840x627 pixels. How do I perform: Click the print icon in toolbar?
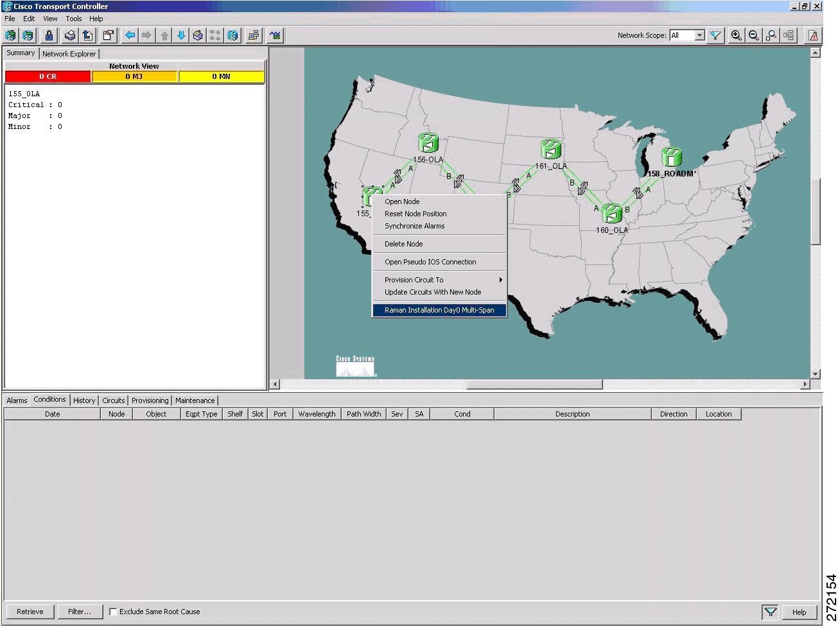pyautogui.click(x=70, y=35)
